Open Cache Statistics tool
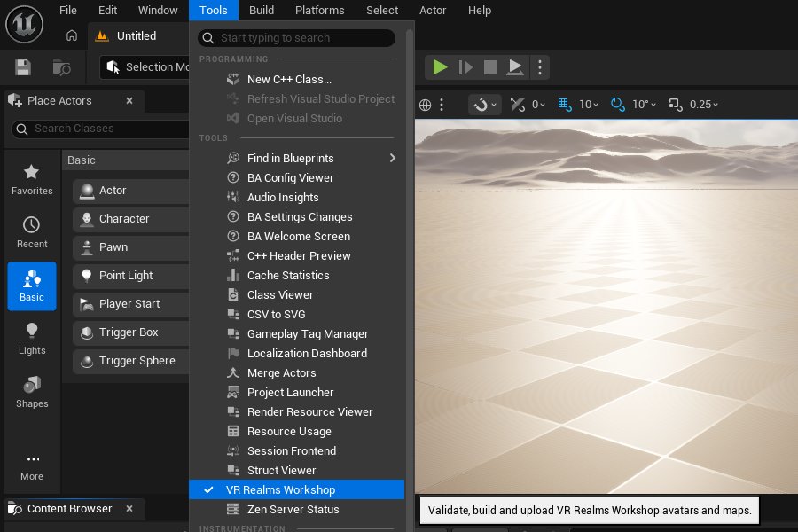This screenshot has width=798, height=532. coord(297,276)
